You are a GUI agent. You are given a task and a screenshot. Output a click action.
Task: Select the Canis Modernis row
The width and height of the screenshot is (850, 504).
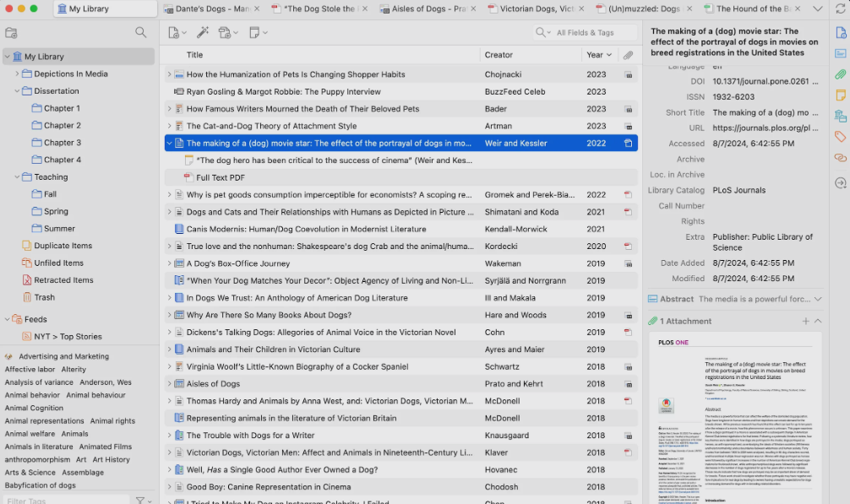coord(401,229)
